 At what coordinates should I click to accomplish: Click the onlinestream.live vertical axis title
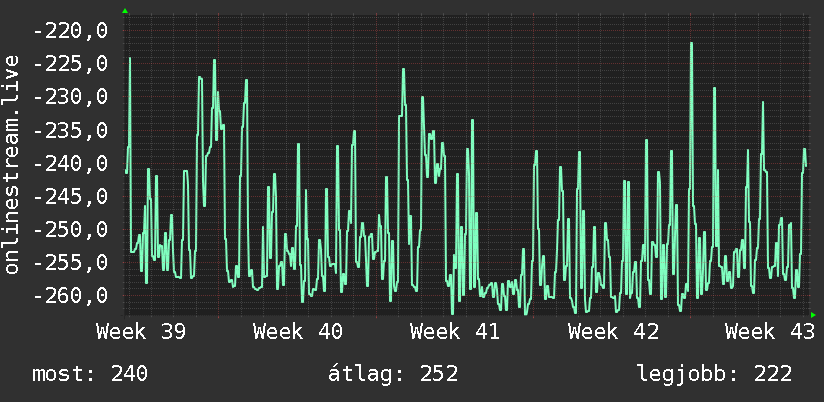pyautogui.click(x=11, y=164)
